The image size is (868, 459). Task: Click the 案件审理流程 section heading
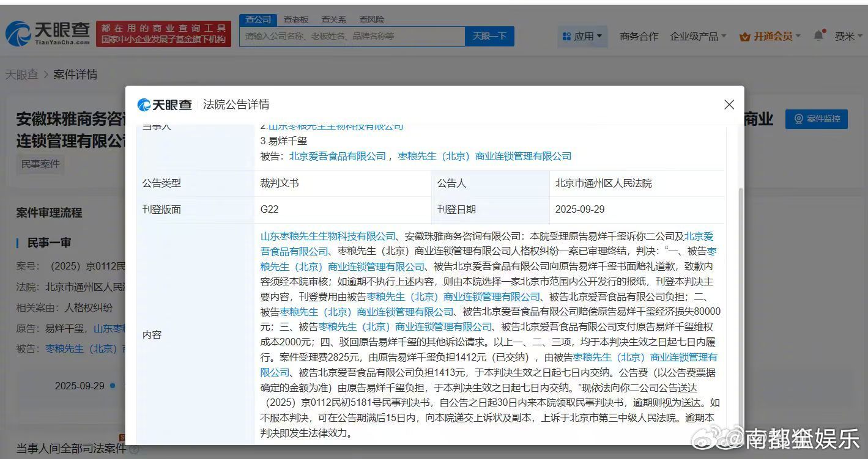[49, 213]
